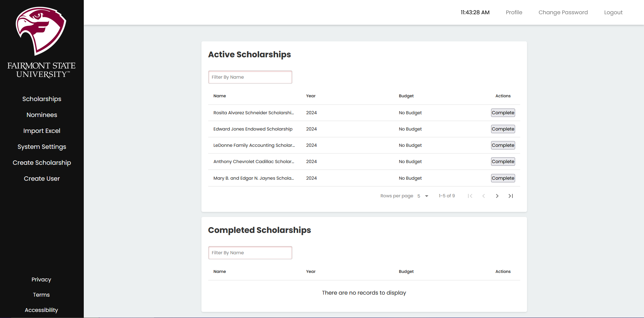Open the rows per page dropdown
The height and width of the screenshot is (318, 644).
[423, 196]
